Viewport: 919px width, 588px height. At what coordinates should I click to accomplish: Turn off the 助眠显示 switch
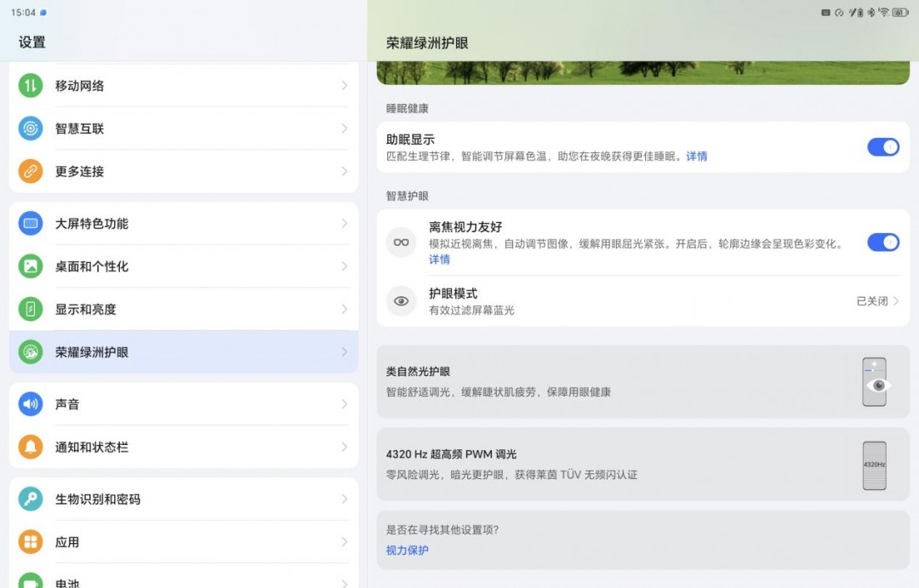(883, 147)
